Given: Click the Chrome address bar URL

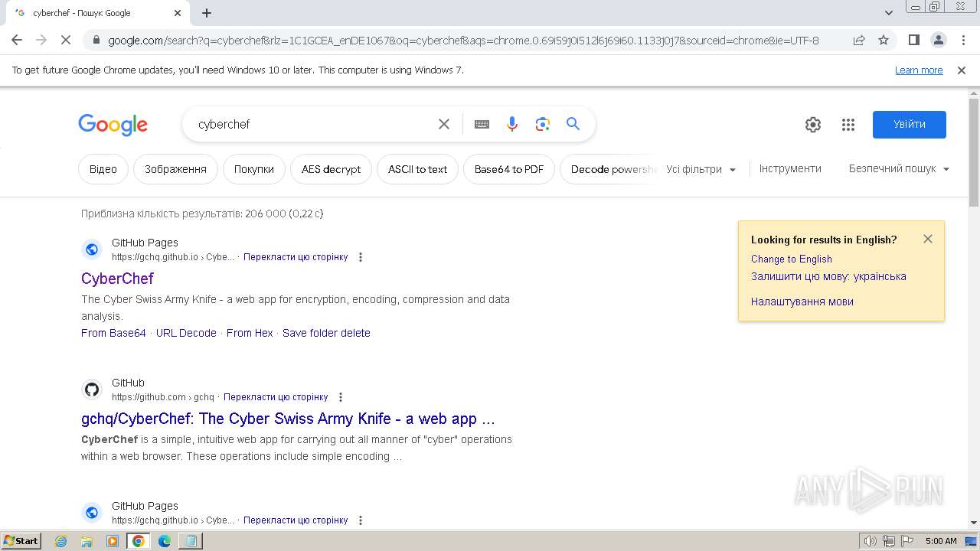Looking at the screenshot, I should 463,40.
